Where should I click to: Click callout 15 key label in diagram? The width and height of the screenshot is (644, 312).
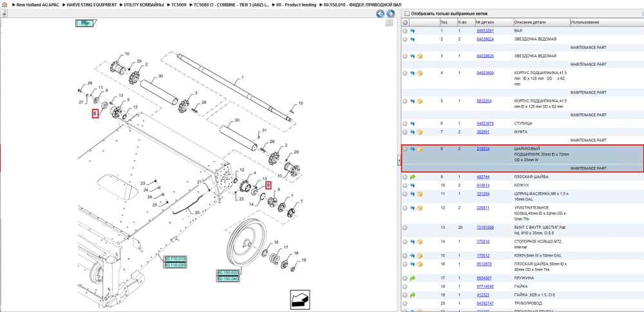pos(301,103)
